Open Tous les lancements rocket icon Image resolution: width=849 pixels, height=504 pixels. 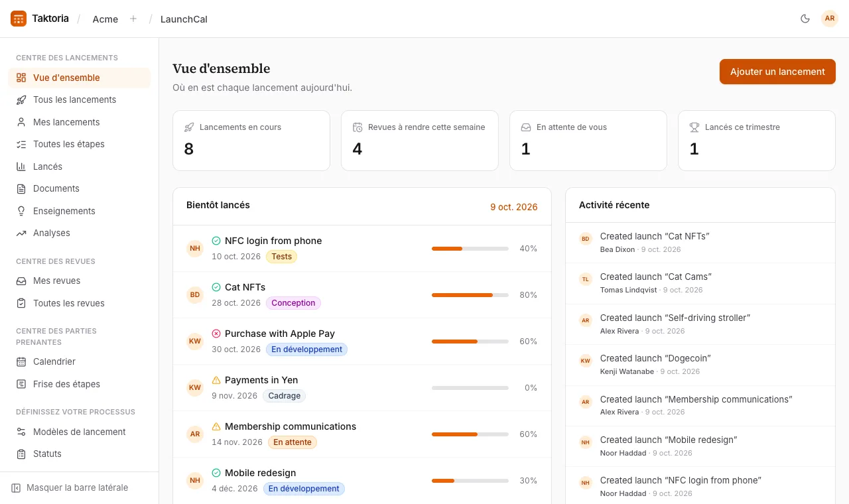pyautogui.click(x=21, y=99)
